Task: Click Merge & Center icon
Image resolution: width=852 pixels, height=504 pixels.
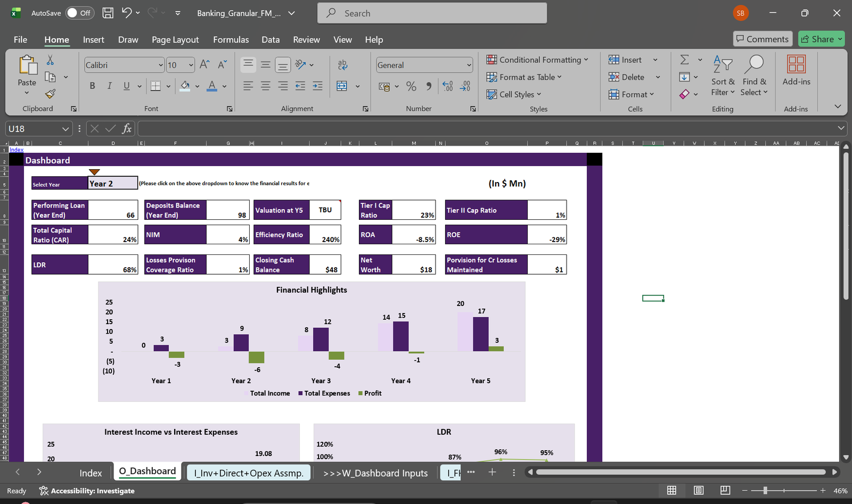Action: [x=342, y=86]
